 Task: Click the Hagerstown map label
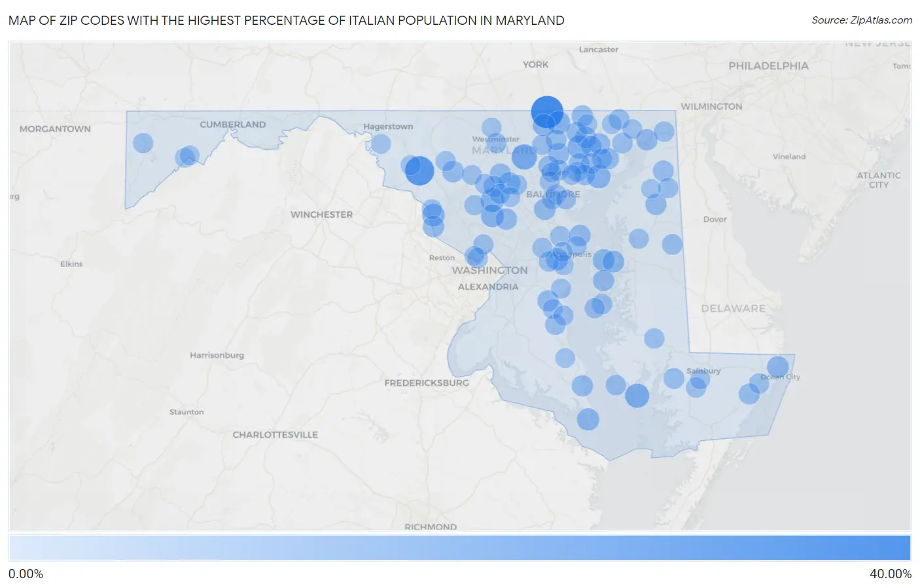pyautogui.click(x=388, y=126)
